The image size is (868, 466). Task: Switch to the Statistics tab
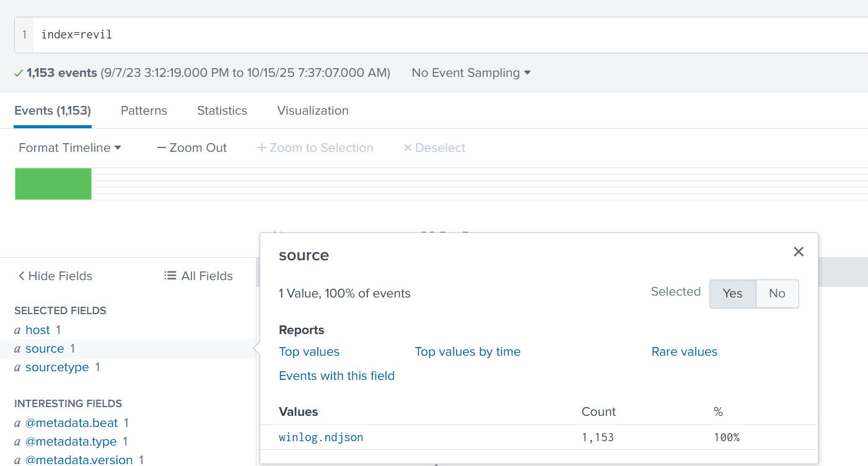coord(222,110)
